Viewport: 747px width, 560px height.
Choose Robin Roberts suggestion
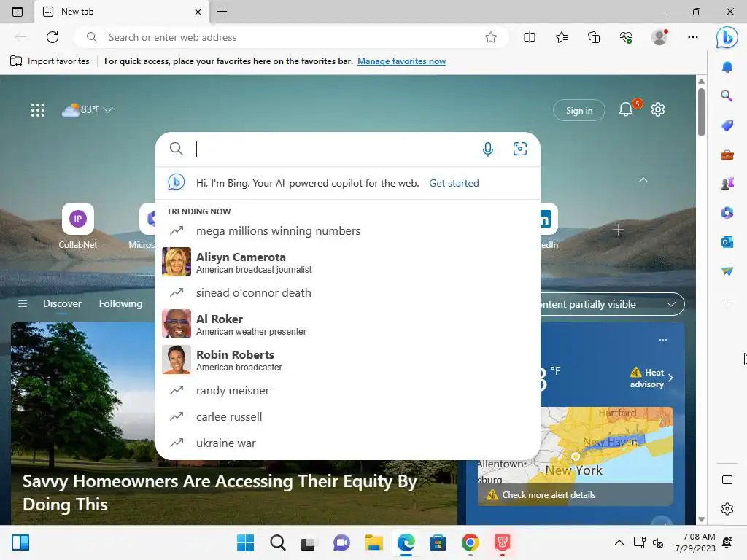(x=348, y=360)
